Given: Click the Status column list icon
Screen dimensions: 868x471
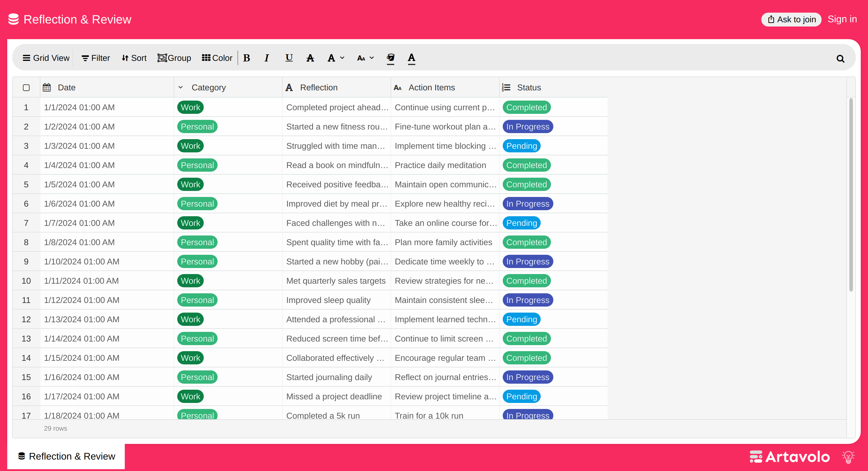Looking at the screenshot, I should click(x=506, y=88).
